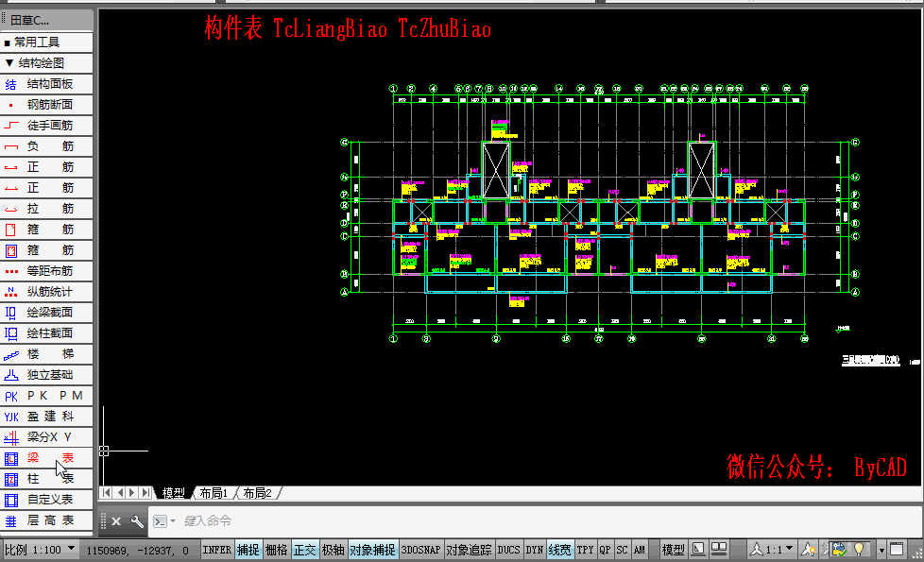
Task: Select 徒手画筋 freehand rebar tool
Action: coord(46,126)
